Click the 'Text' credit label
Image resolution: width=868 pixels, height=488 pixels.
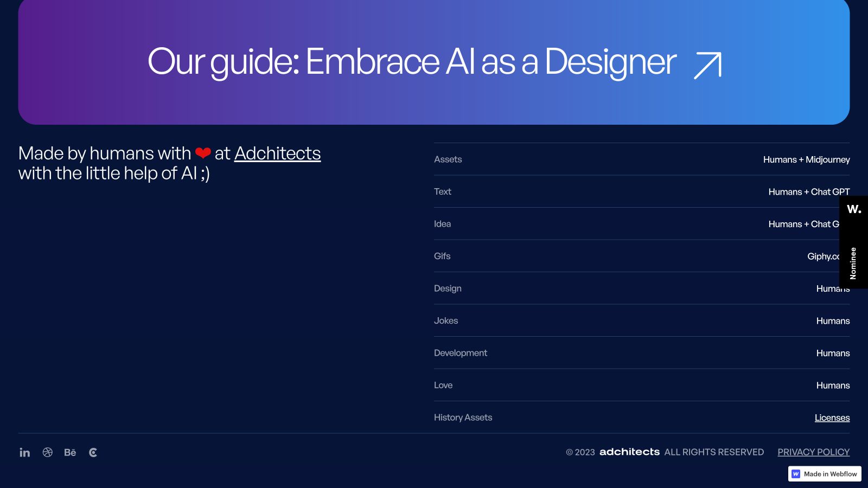pos(443,191)
